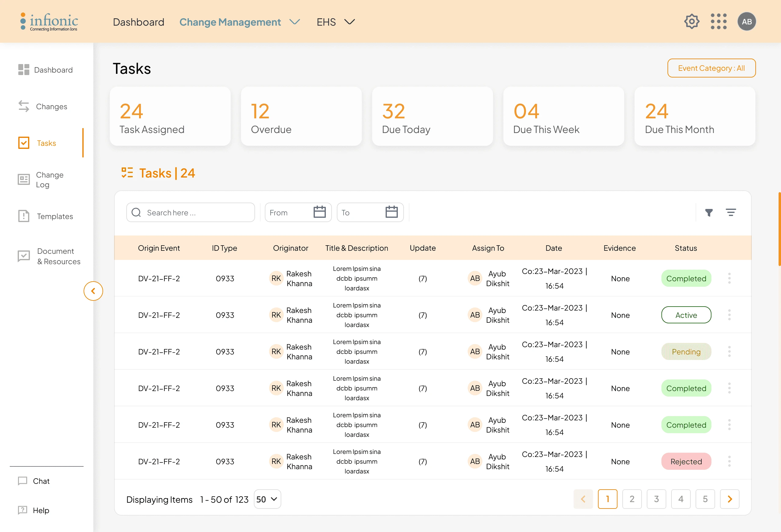Click the Event Category: All button
This screenshot has height=532, width=781.
pyautogui.click(x=711, y=68)
